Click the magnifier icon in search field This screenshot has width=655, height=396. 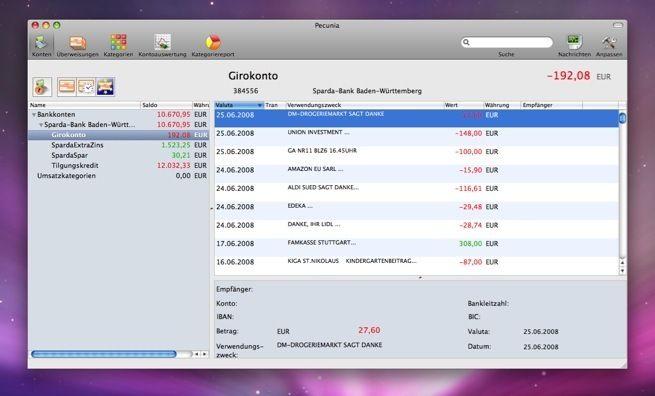pyautogui.click(x=467, y=42)
